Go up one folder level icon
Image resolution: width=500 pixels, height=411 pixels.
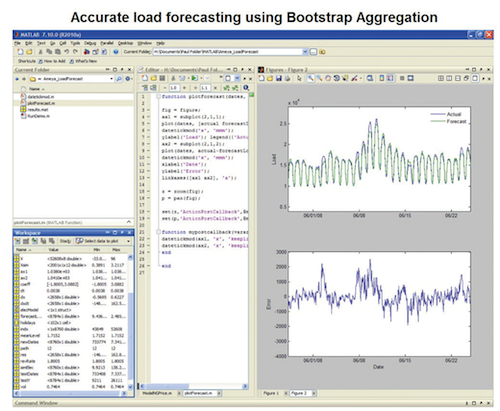pos(322,52)
